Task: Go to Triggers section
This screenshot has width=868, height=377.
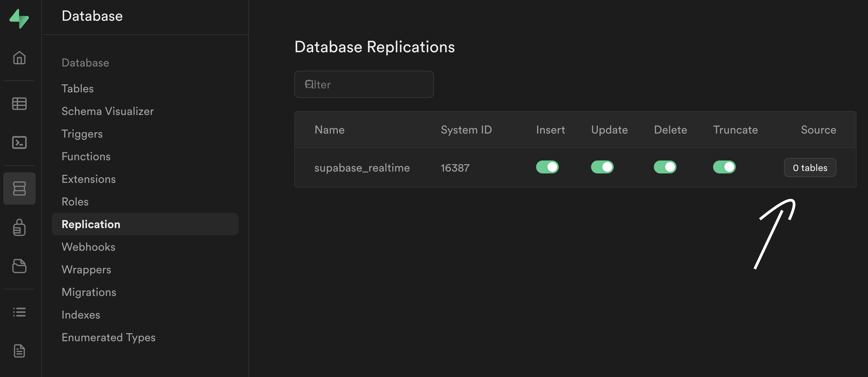Action: coord(82,134)
